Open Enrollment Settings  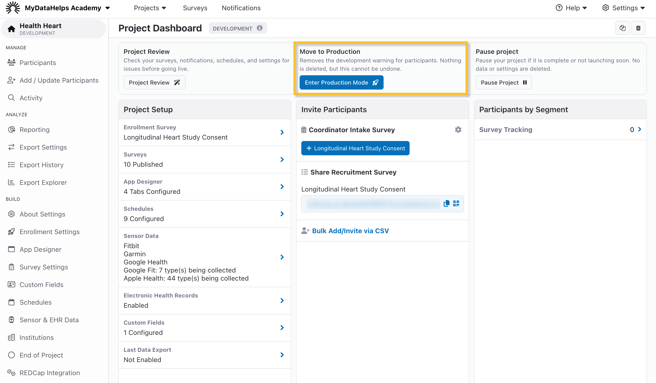point(49,232)
